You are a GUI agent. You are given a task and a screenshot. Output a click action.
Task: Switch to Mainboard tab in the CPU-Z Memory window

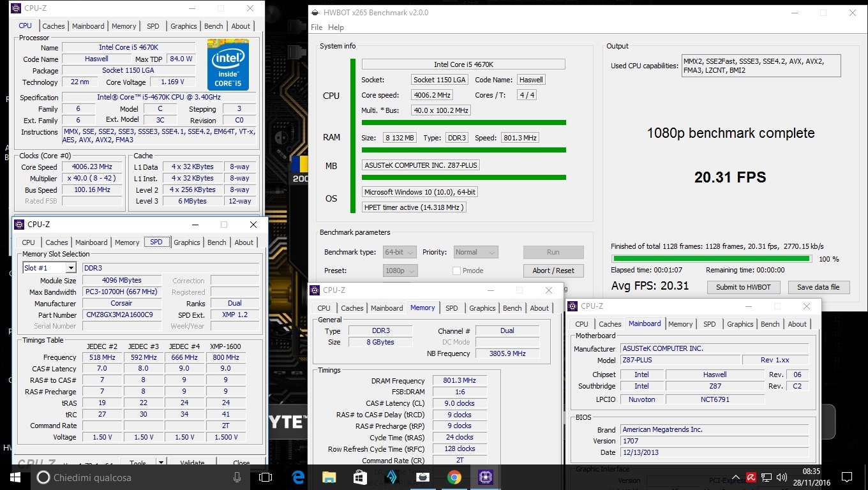(387, 308)
